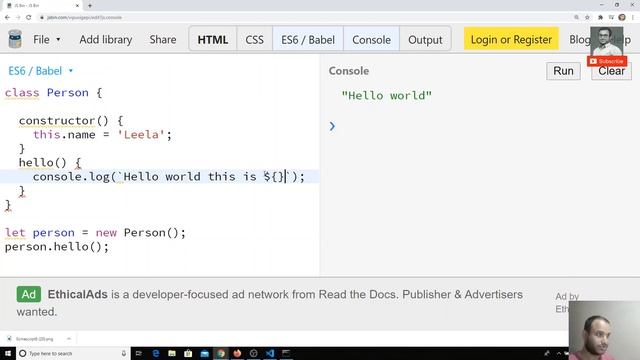Reload the browser page

29,17
